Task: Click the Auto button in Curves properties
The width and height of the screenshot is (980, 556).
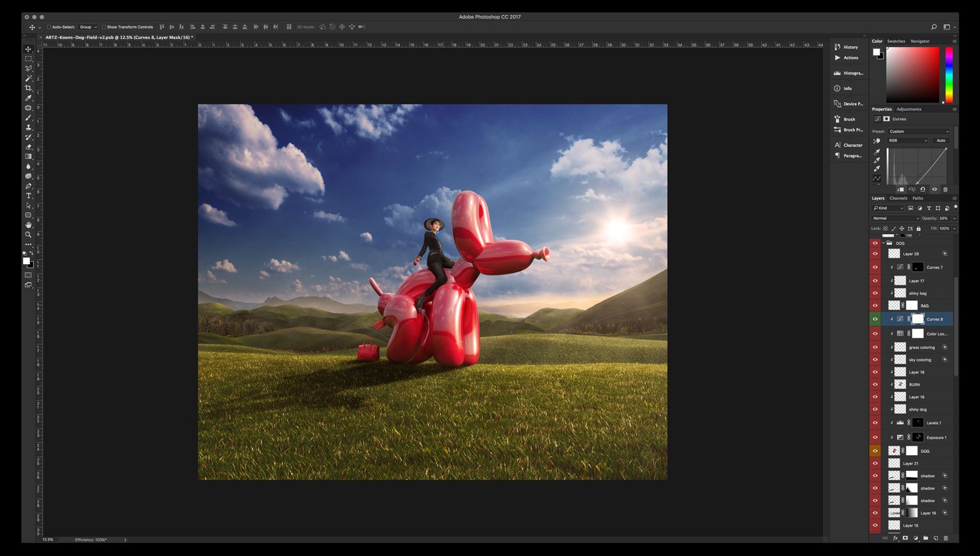Action: coord(941,141)
